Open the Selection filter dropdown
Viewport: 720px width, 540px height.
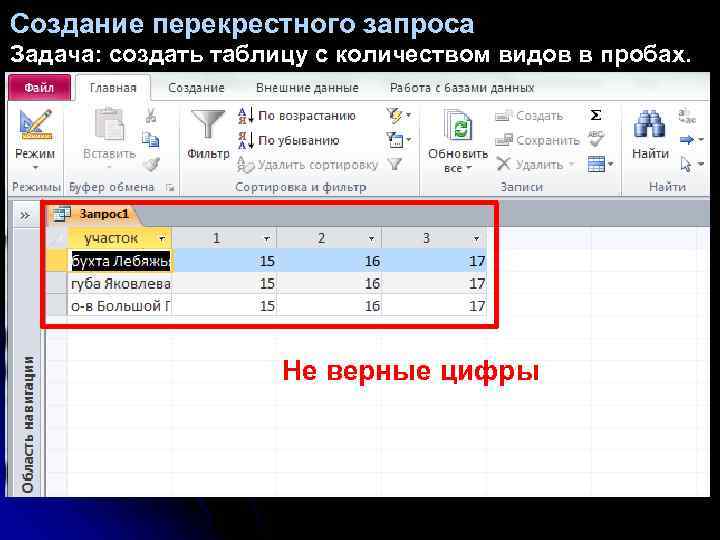tap(398, 115)
